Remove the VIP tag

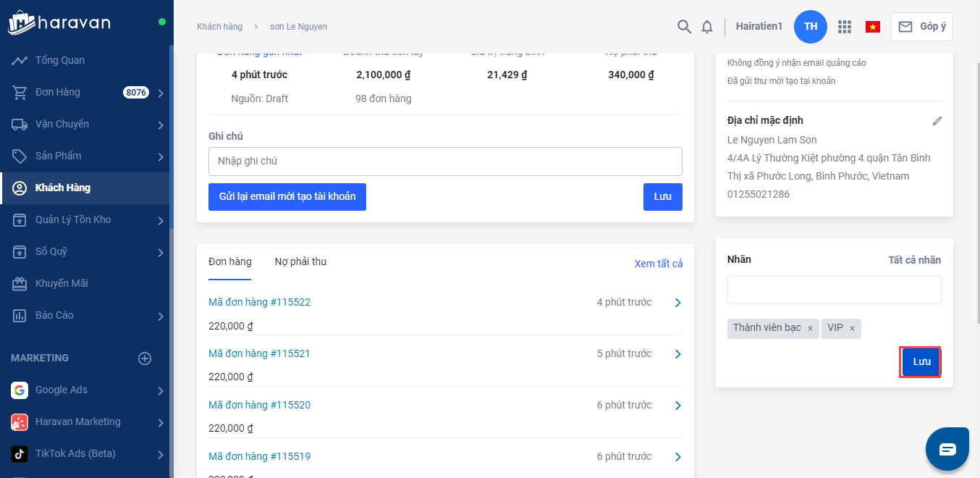click(852, 329)
